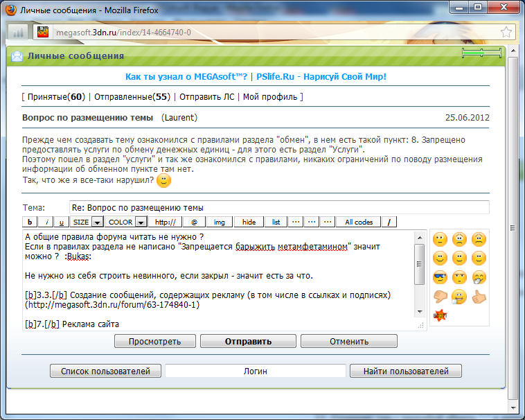Viewport: 525px width, 420px height.
Task: Click the heading 'Вопрос по размещению темы'
Action: click(88, 118)
